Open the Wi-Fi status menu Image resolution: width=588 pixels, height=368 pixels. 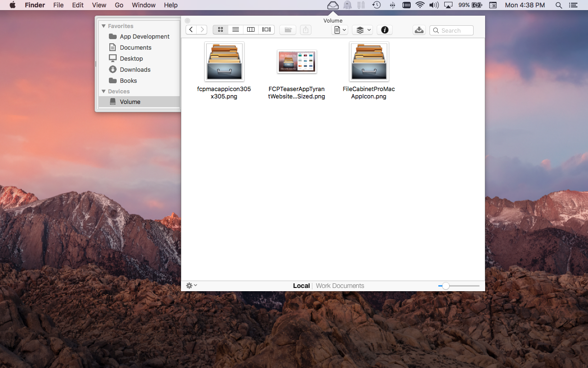[x=420, y=5]
